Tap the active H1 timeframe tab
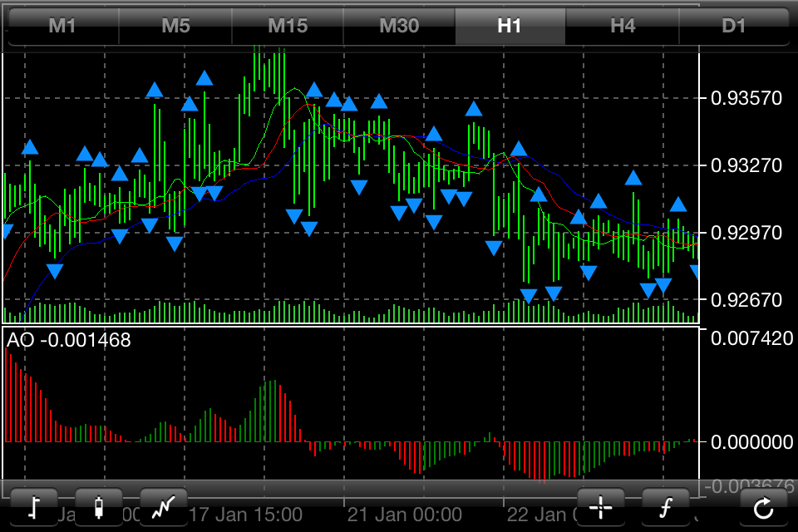 pyautogui.click(x=510, y=26)
